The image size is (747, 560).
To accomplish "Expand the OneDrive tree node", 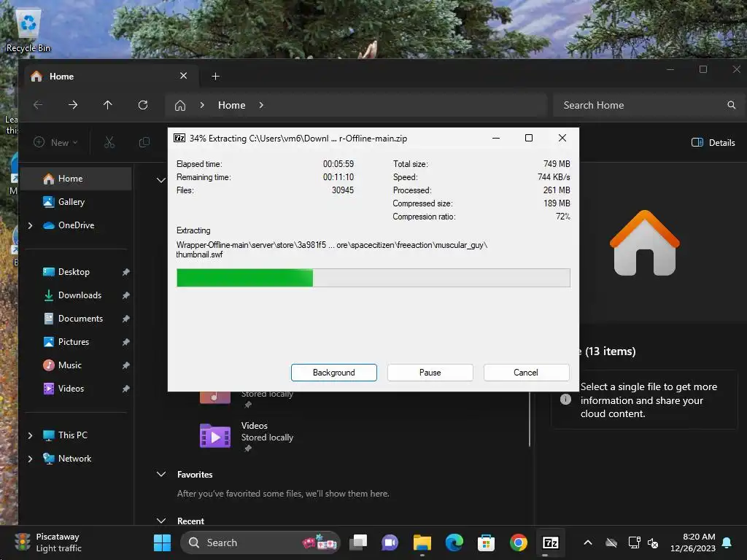I will tap(31, 225).
